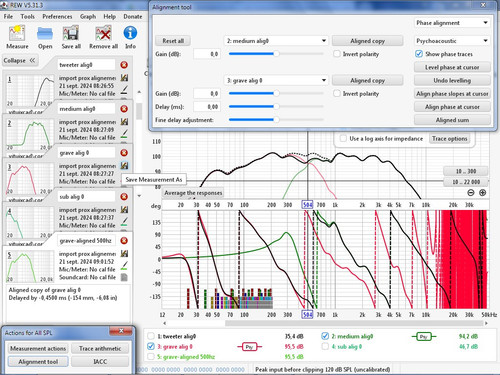
Task: Open Trace options
Action: tap(450, 139)
